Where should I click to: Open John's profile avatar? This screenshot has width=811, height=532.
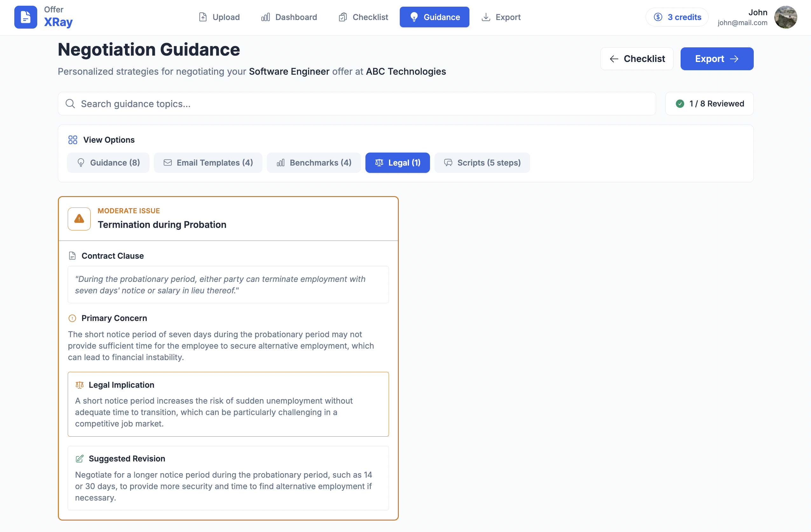pyautogui.click(x=786, y=17)
